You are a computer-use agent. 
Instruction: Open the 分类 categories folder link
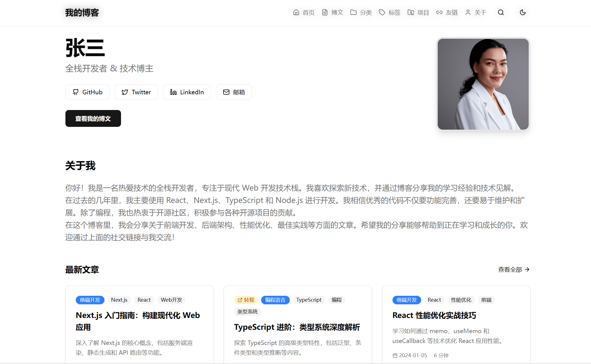361,12
